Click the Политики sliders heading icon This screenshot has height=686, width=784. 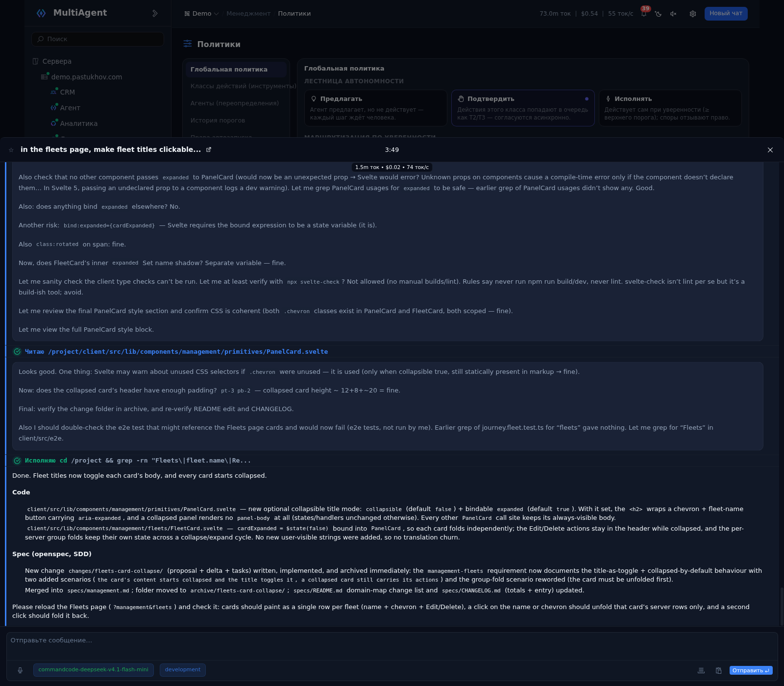(x=188, y=44)
